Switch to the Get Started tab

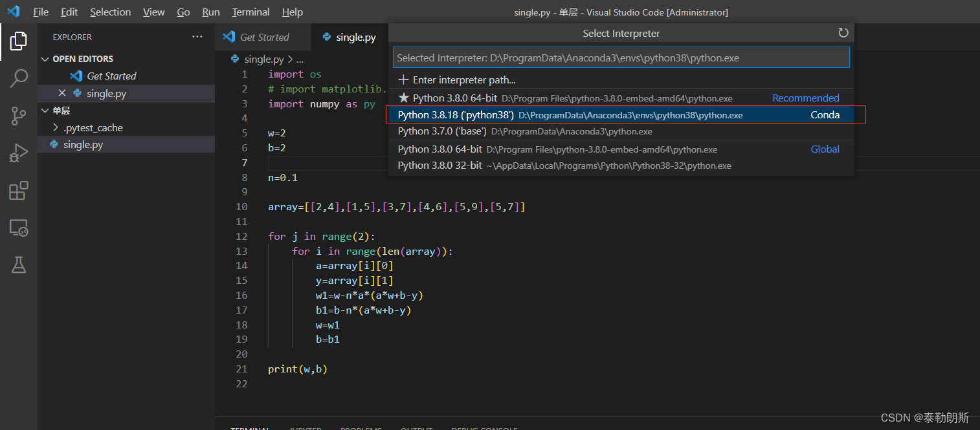(263, 37)
